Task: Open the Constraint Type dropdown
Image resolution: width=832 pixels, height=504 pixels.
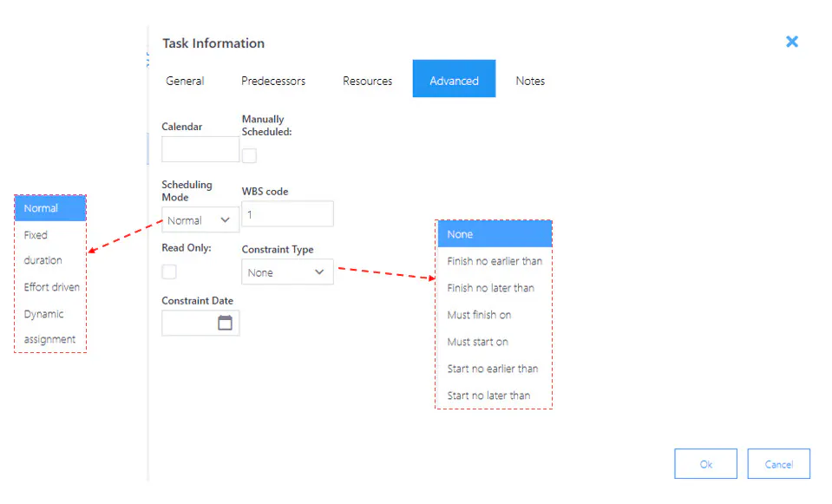Action: point(287,272)
